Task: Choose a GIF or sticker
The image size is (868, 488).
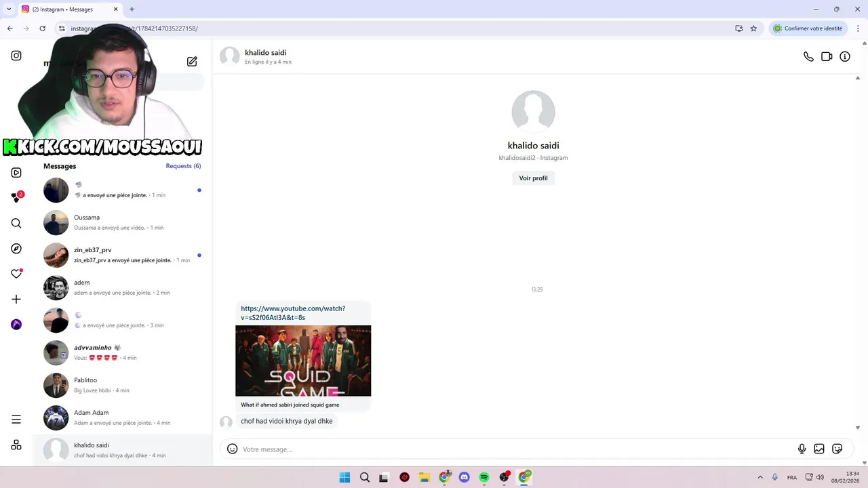Action: pos(837,449)
